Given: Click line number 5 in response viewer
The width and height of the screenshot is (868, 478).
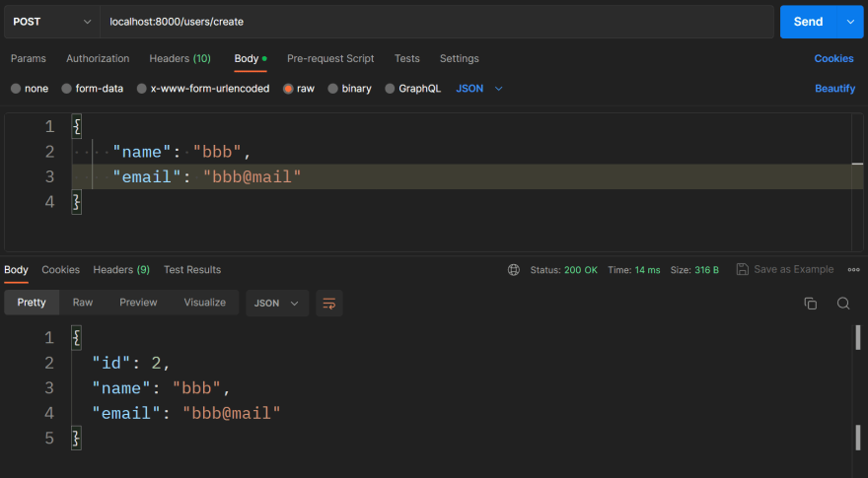Looking at the screenshot, I should [49, 439].
